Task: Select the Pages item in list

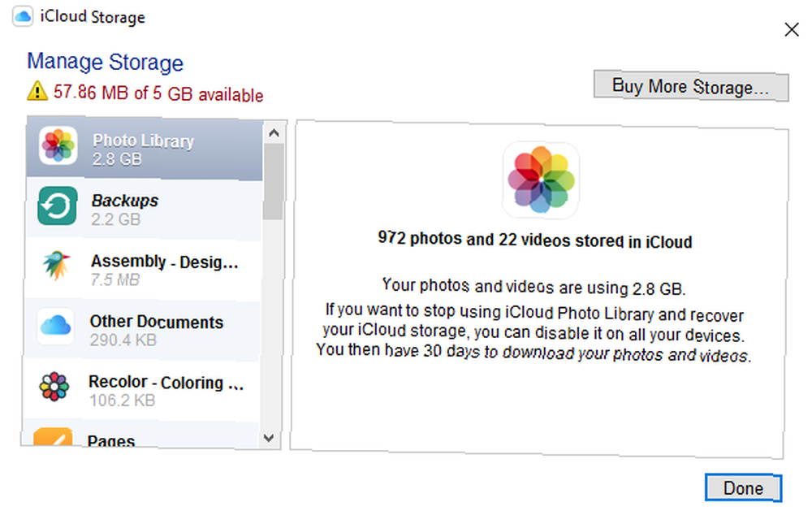Action: point(140,434)
